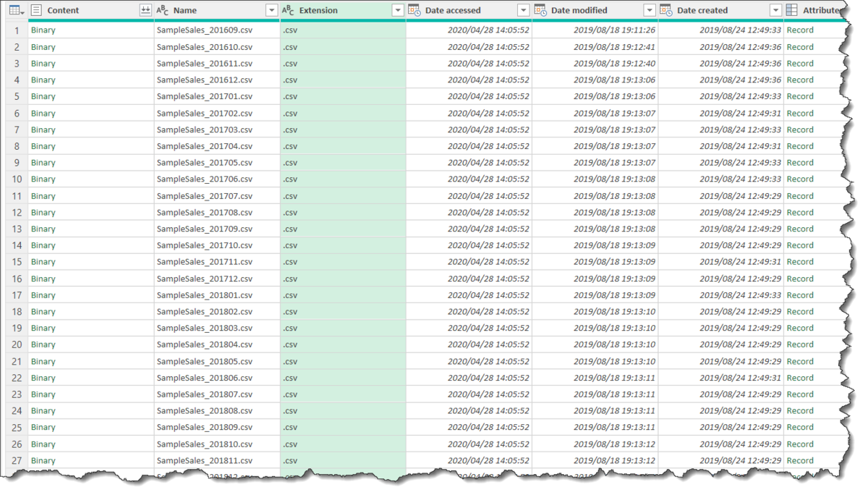The image size is (868, 495).
Task: Open the Date modified filter dropdown
Action: [650, 11]
